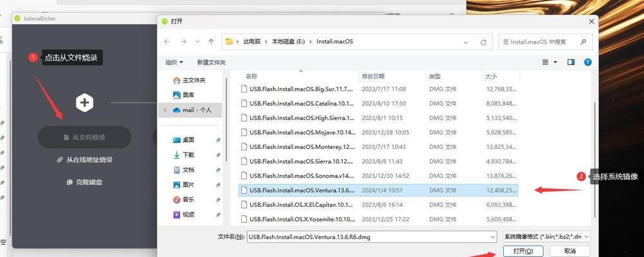Open the 组织 menu
This screenshot has height=257, width=644.
point(174,62)
